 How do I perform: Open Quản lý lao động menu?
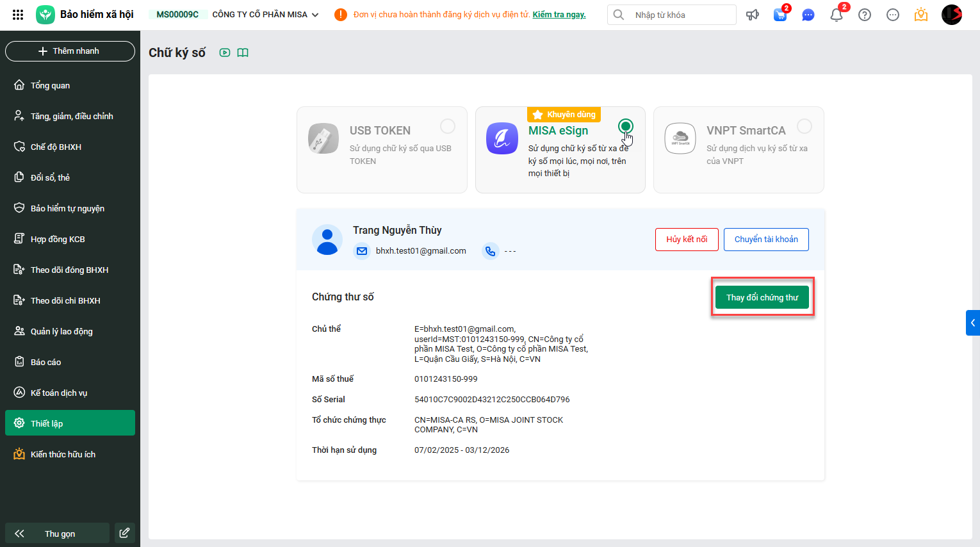70,331
